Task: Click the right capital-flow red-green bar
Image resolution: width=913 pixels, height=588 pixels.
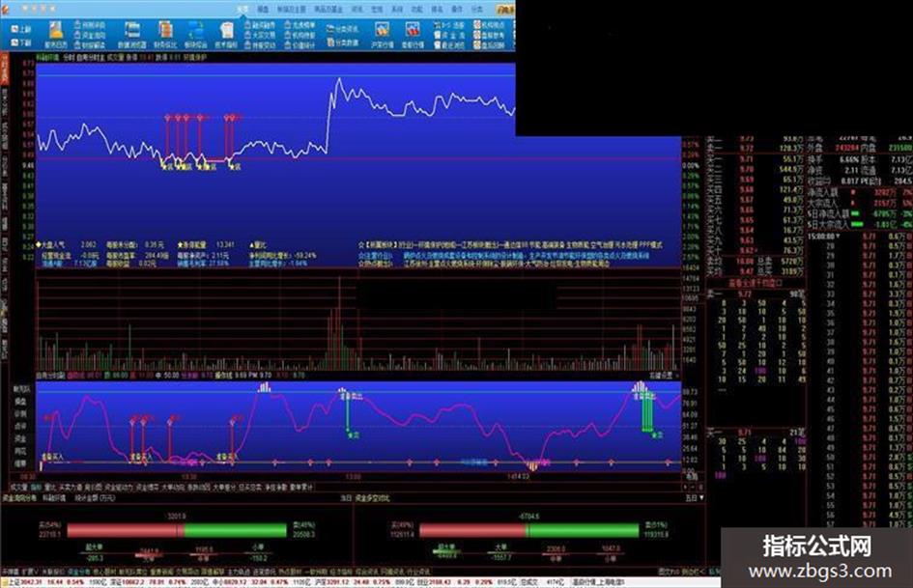Action: 528,530
